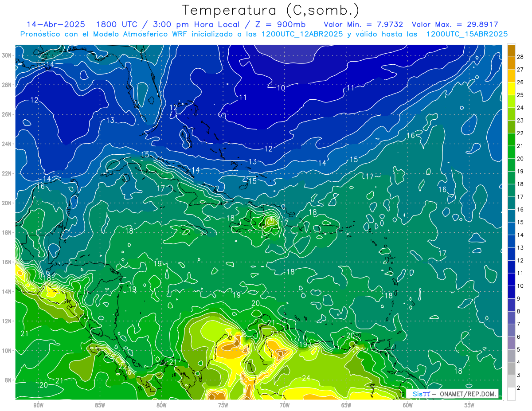The image size is (532, 411).
Task: Select the "Valor Min. = 7.9732" text
Action: click(x=364, y=24)
